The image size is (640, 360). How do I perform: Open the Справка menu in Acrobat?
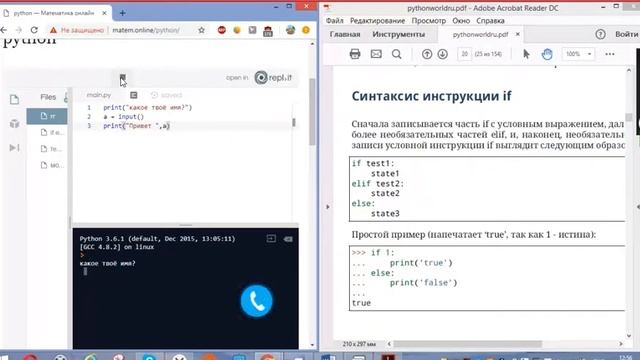tap(490, 20)
